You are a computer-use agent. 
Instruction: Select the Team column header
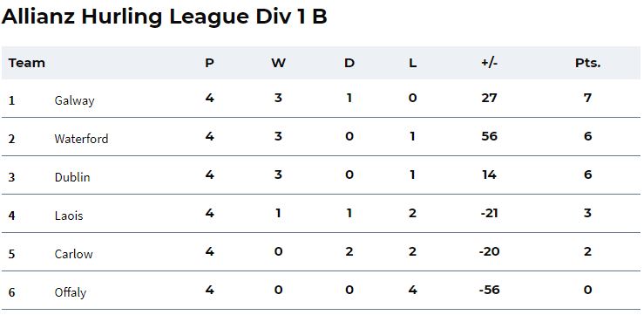coord(27,63)
